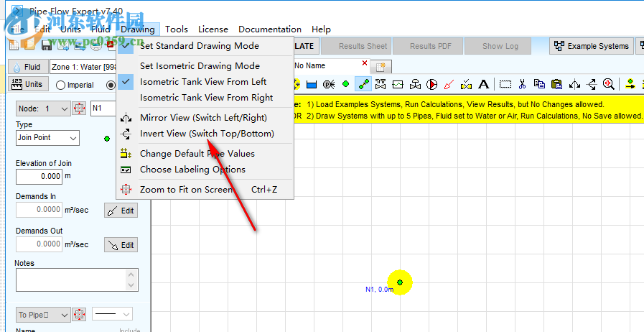Select the dashed rectangle selection tool
Screen dimensions: 644x332
click(505, 84)
